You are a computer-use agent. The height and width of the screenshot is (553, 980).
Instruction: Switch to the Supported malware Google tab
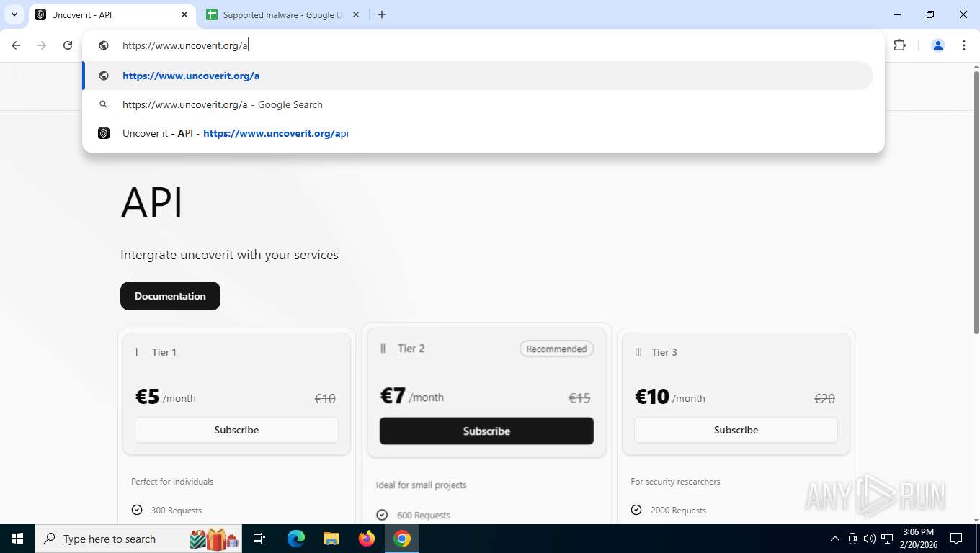click(282, 14)
